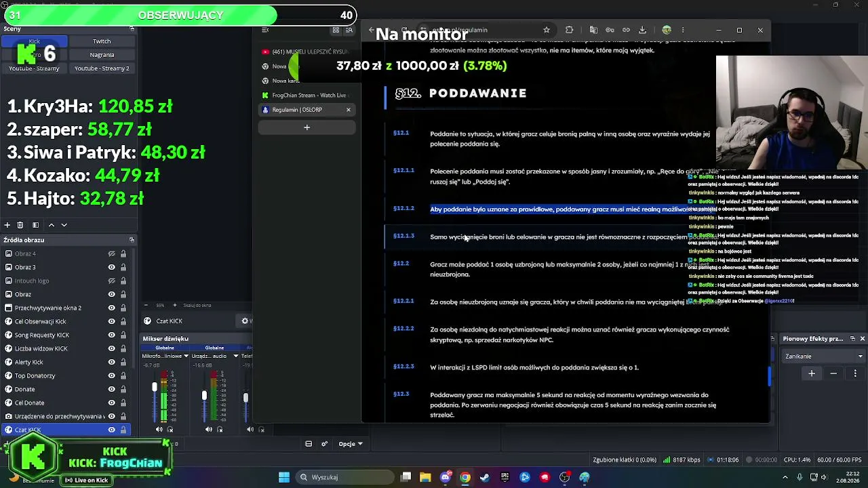This screenshot has height=488, width=868.
Task: Open the browser profile avatar
Action: tap(667, 30)
